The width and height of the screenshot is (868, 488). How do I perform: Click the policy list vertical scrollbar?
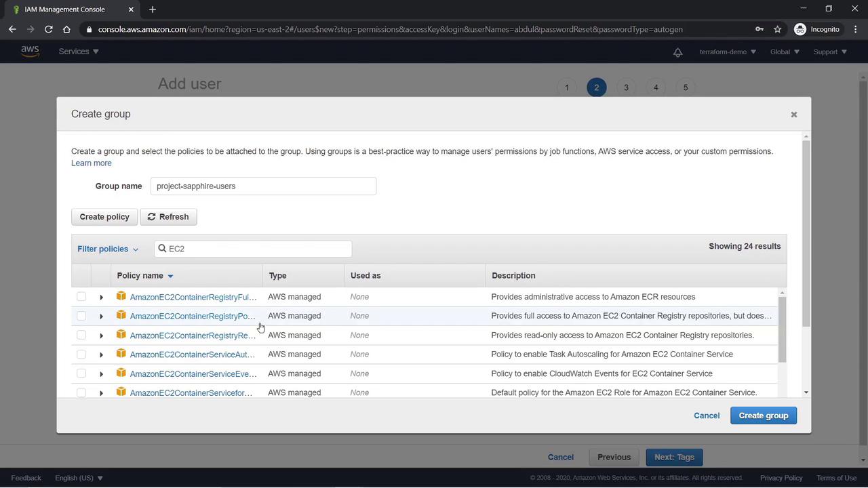click(782, 331)
